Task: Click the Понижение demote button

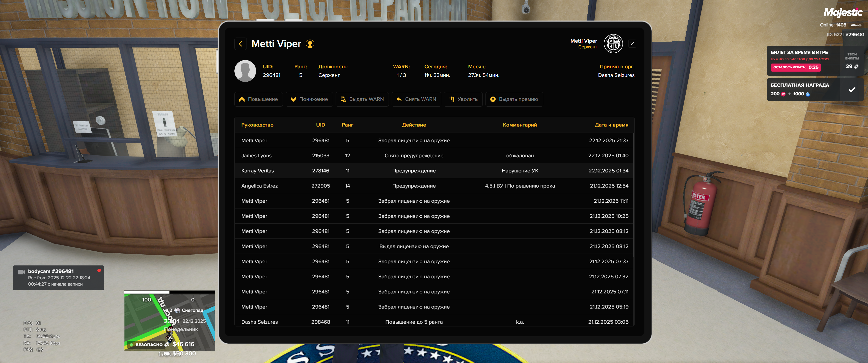Action: pos(309,99)
